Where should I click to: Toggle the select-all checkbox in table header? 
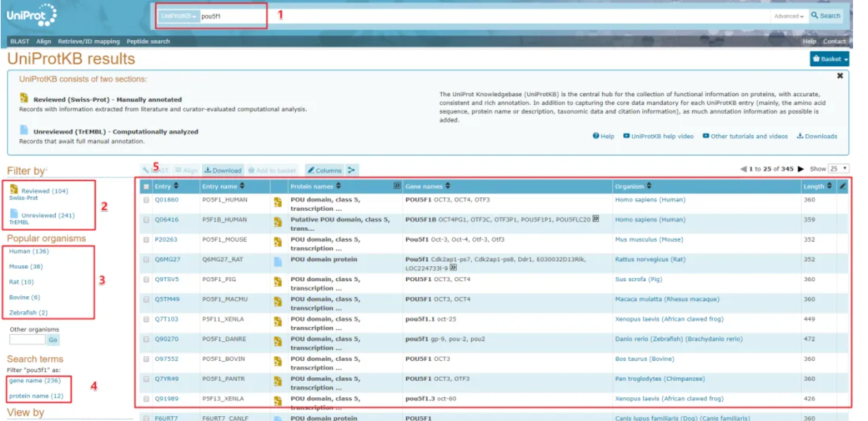tap(146, 186)
